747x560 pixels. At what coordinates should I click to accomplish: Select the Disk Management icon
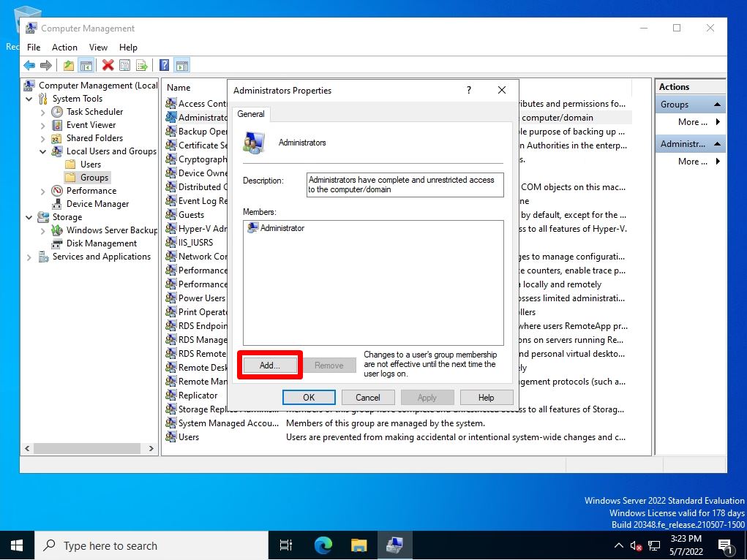pyautogui.click(x=57, y=243)
